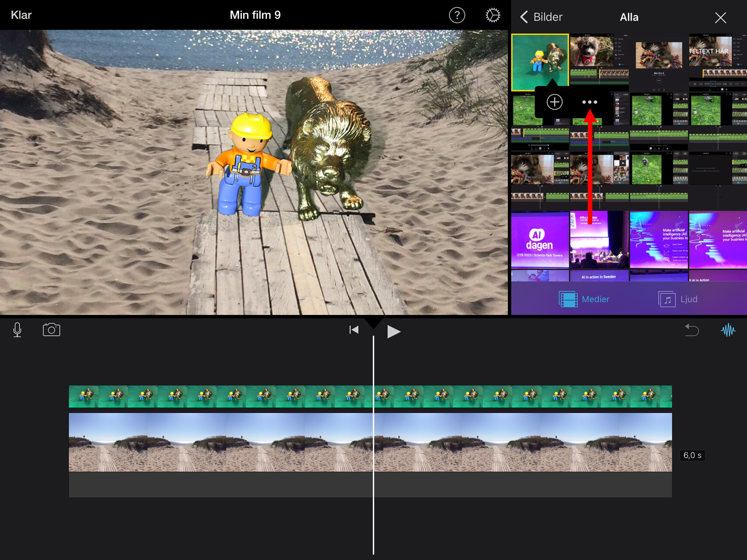Select the green screen overlay clip in timeline
747x560 pixels.
(370, 396)
